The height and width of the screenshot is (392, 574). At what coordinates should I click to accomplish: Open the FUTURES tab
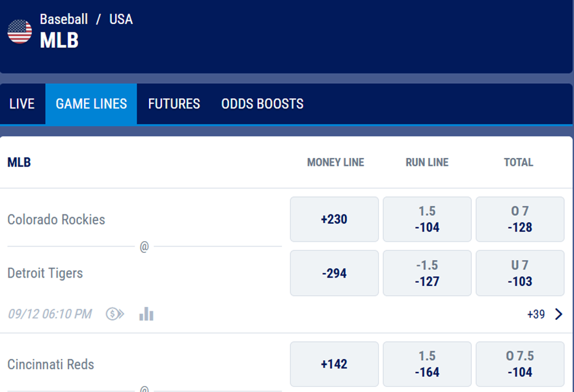[x=174, y=104]
